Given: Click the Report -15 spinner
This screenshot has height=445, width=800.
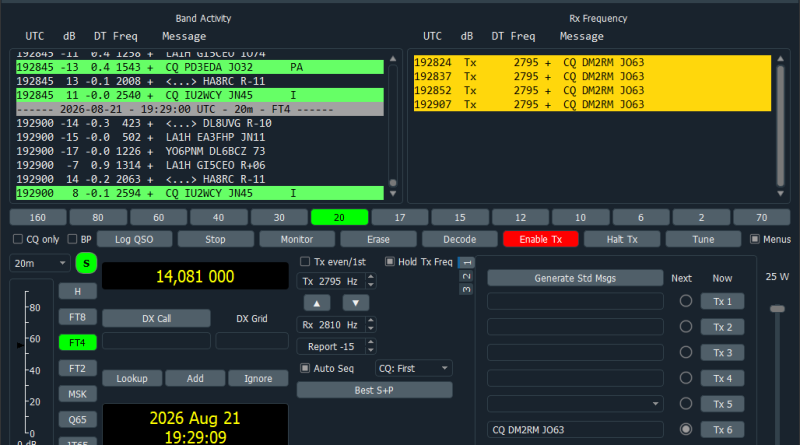Looking at the screenshot, I should (336, 347).
